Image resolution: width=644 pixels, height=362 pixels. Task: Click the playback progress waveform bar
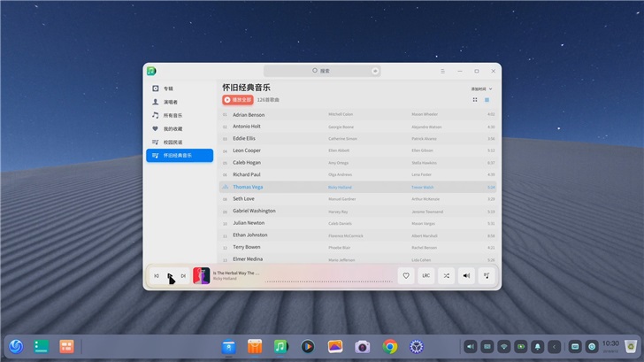[327, 281]
